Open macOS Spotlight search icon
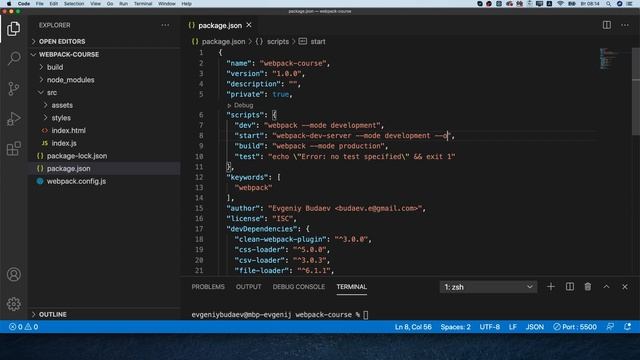This screenshot has height=360, width=640. 609,4
